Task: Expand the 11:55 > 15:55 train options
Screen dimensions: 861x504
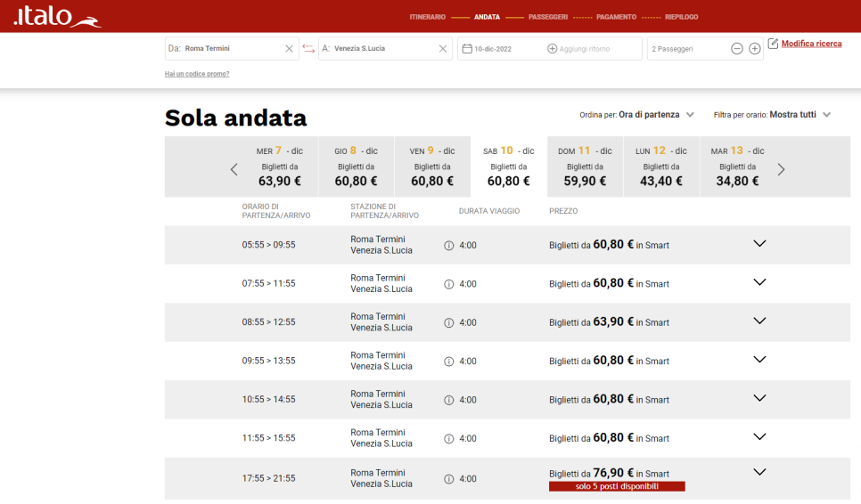Action: (759, 436)
